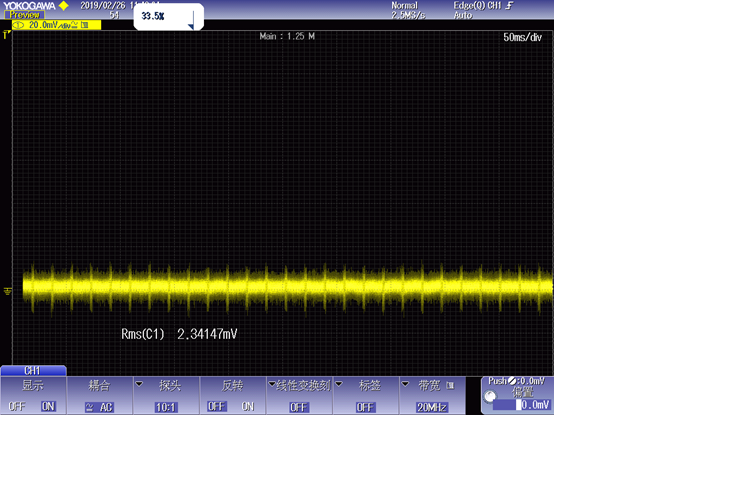Viewport: 732px width, 477px height.
Task: Set 显示 display to OFF
Action: [17, 407]
